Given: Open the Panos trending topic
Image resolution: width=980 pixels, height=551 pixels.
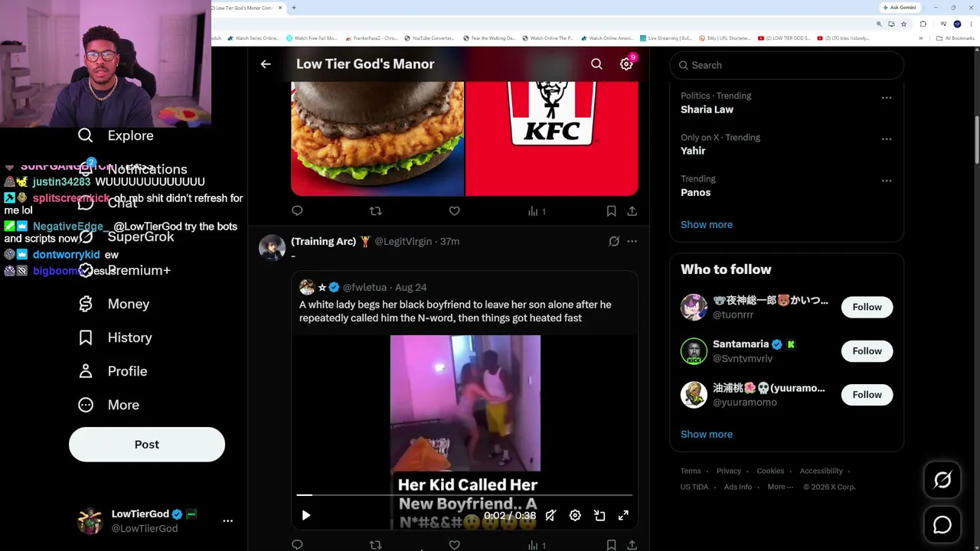Looking at the screenshot, I should click(695, 192).
